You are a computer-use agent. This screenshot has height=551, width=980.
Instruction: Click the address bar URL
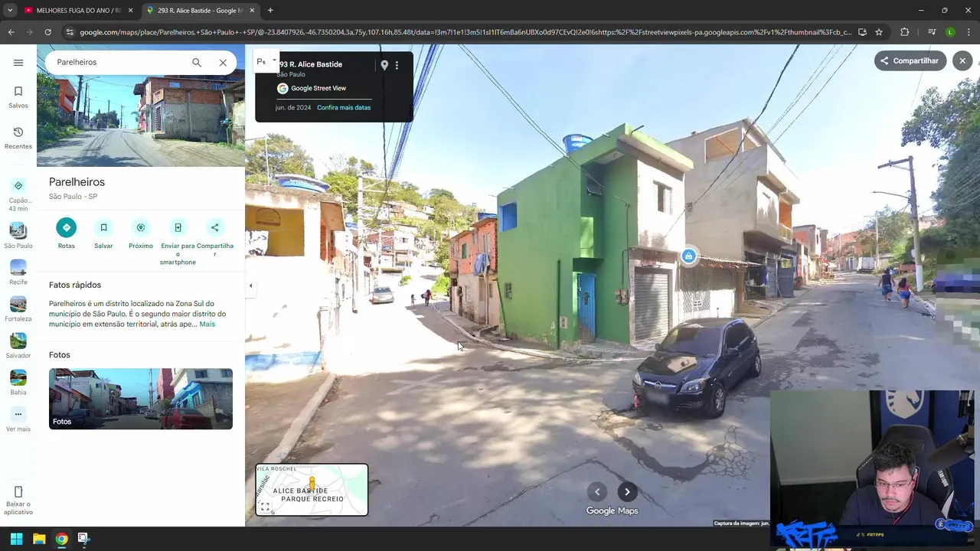(x=465, y=32)
